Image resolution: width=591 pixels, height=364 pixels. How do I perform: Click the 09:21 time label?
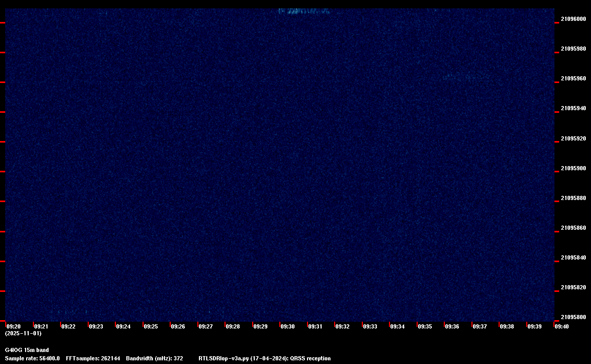pyautogui.click(x=41, y=326)
